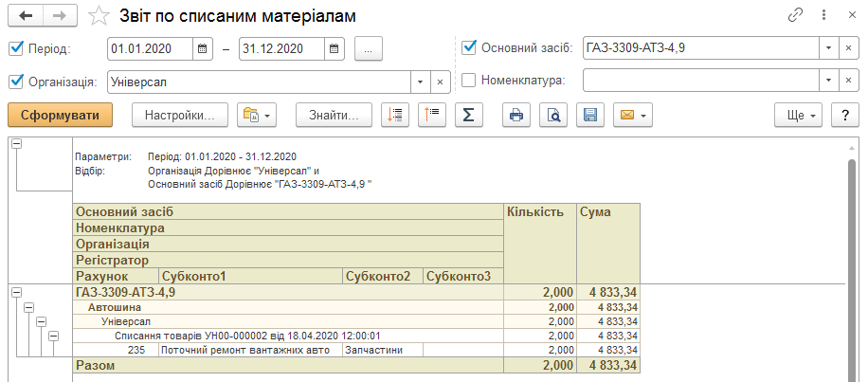Click the Сума column header

[608, 245]
